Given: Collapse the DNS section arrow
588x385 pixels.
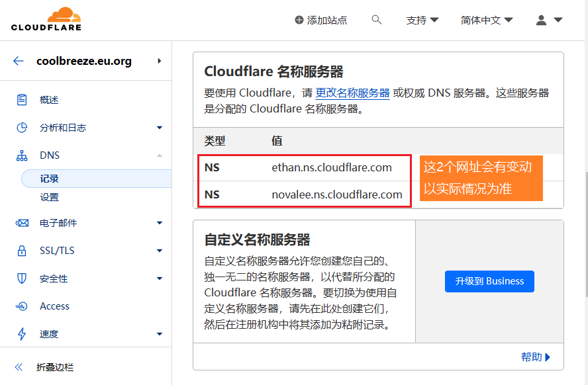Looking at the screenshot, I should tap(160, 155).
